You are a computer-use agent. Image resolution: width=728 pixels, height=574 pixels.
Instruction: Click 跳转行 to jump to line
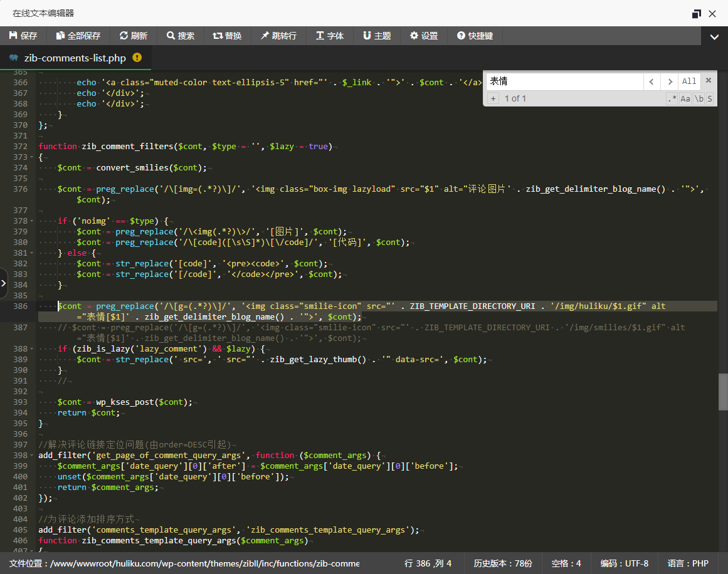point(278,36)
